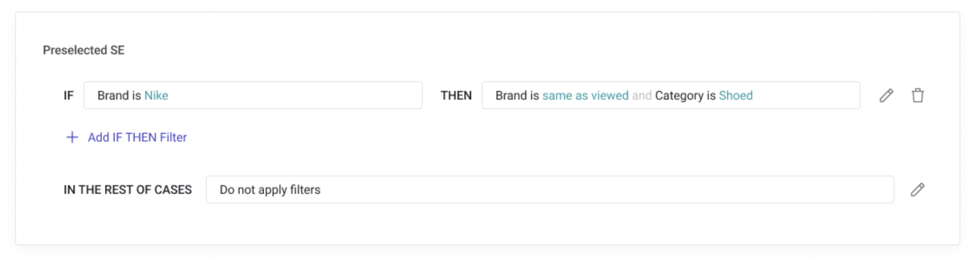Delete the Brand is Nike filter rule

tap(918, 95)
